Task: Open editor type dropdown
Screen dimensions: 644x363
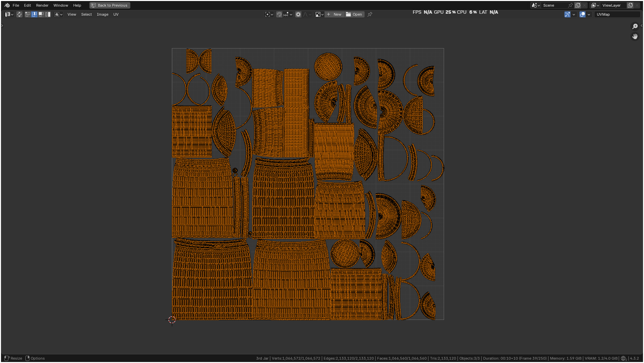Action: 9,14
